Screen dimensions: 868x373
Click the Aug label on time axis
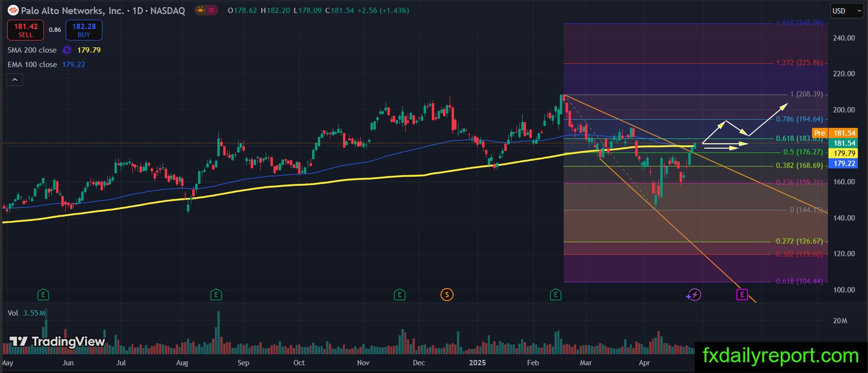tap(182, 363)
